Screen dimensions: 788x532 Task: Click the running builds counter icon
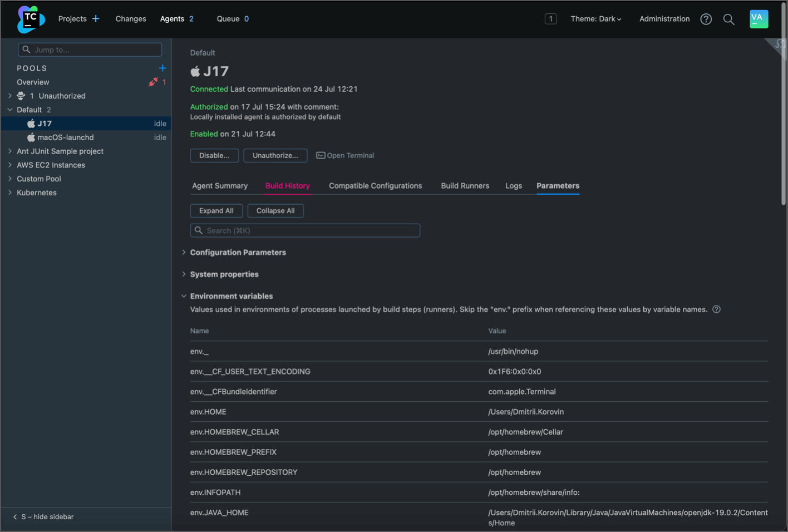coord(550,18)
